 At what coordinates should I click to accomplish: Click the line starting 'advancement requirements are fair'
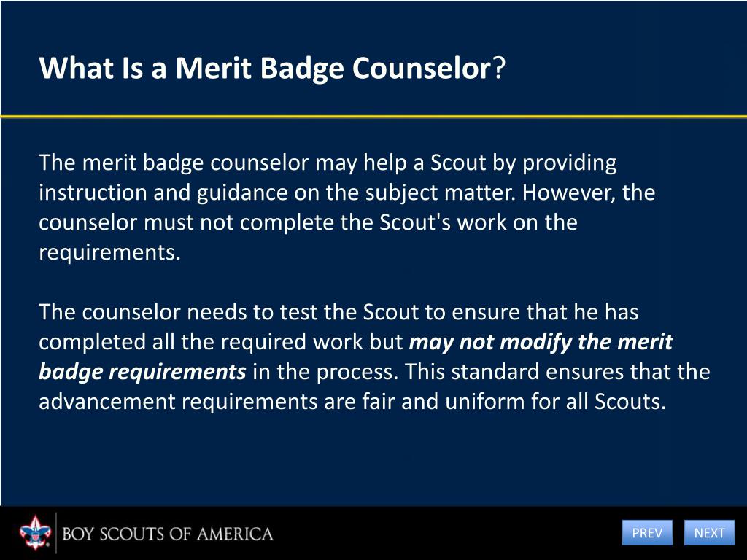pos(352,402)
